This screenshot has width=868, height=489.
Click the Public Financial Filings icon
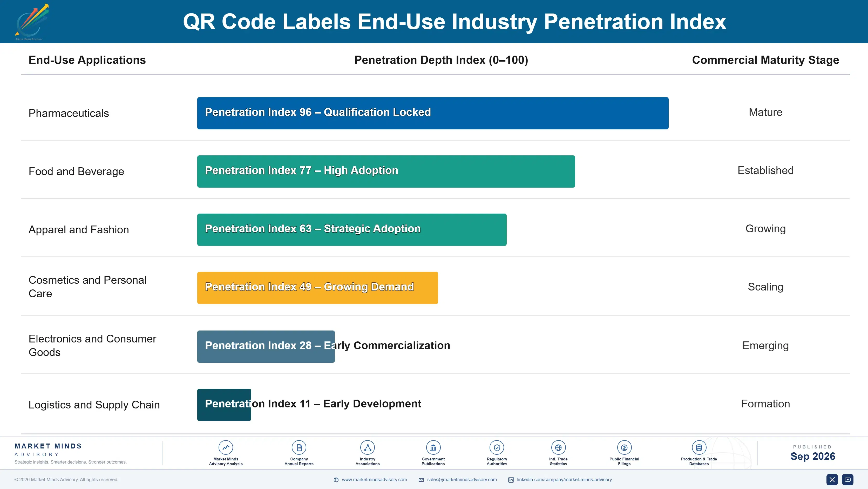[624, 447]
